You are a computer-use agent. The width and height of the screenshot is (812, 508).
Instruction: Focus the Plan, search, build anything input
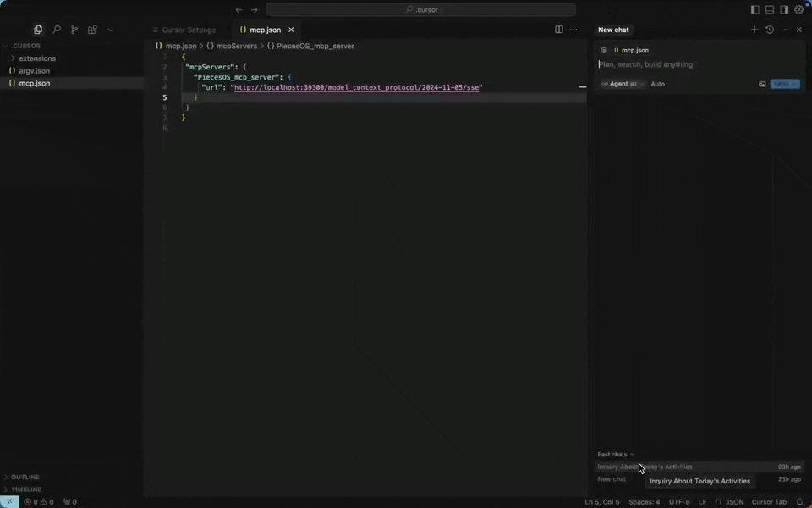tap(700, 65)
